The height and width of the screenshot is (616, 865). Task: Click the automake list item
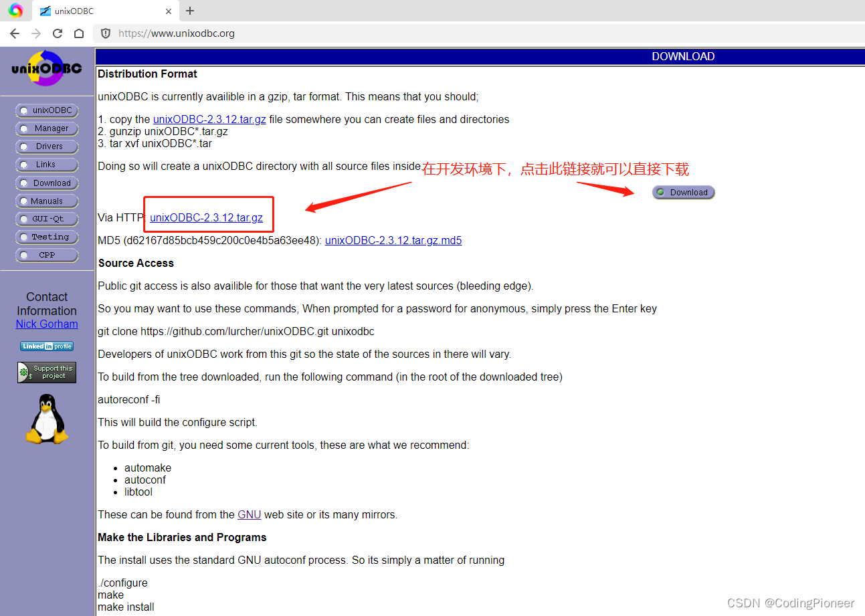click(148, 468)
